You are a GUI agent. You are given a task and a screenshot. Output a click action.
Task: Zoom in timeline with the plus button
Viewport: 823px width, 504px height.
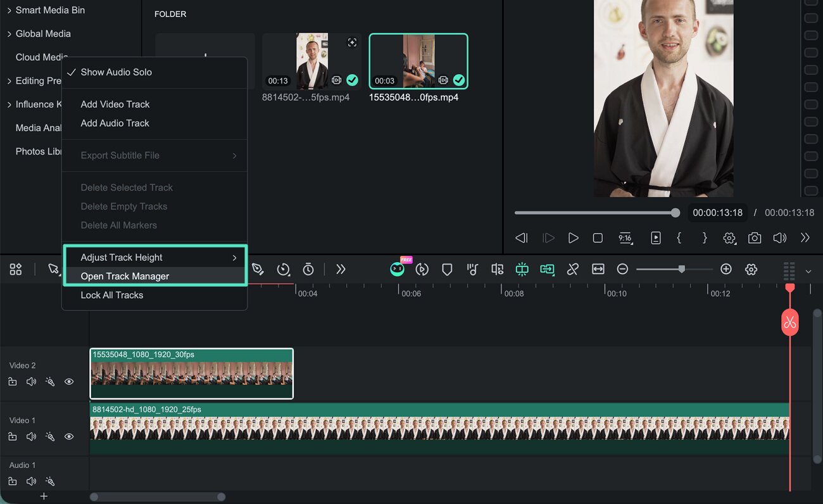[726, 269]
